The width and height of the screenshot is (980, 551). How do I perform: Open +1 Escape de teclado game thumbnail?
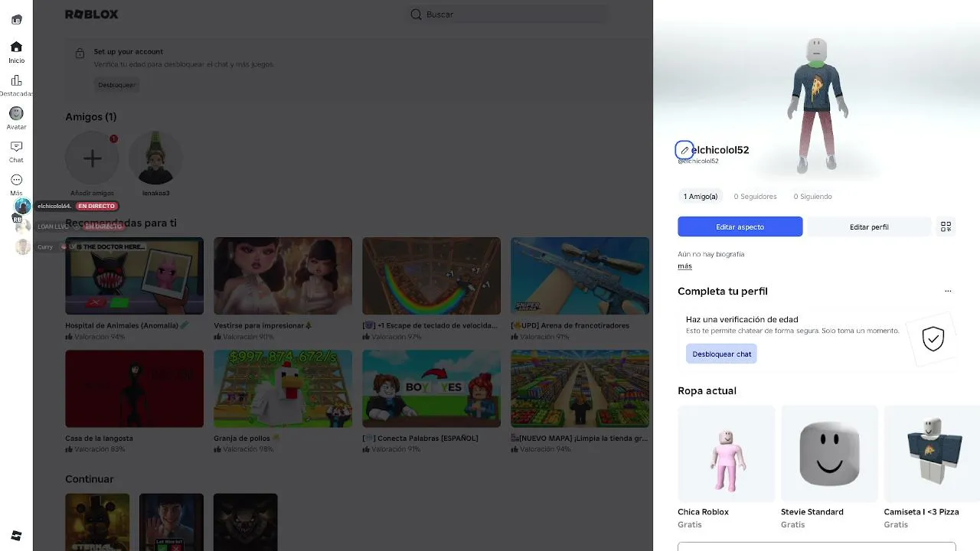(431, 275)
